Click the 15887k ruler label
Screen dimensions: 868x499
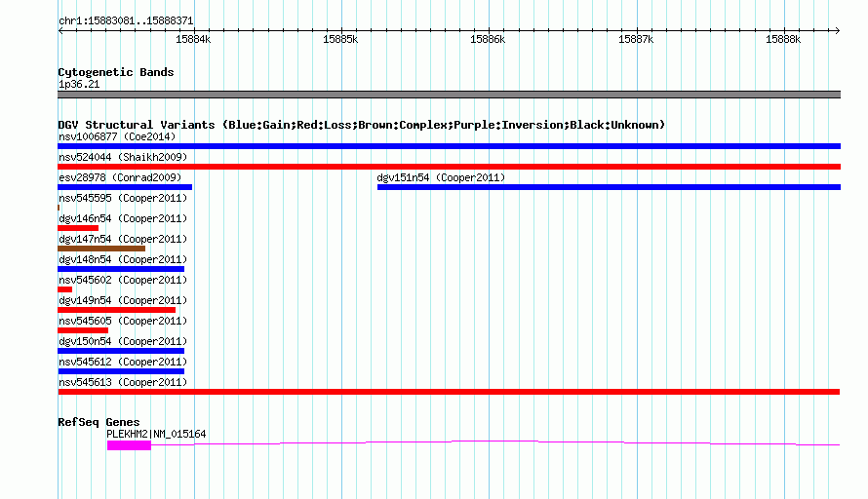(x=636, y=39)
